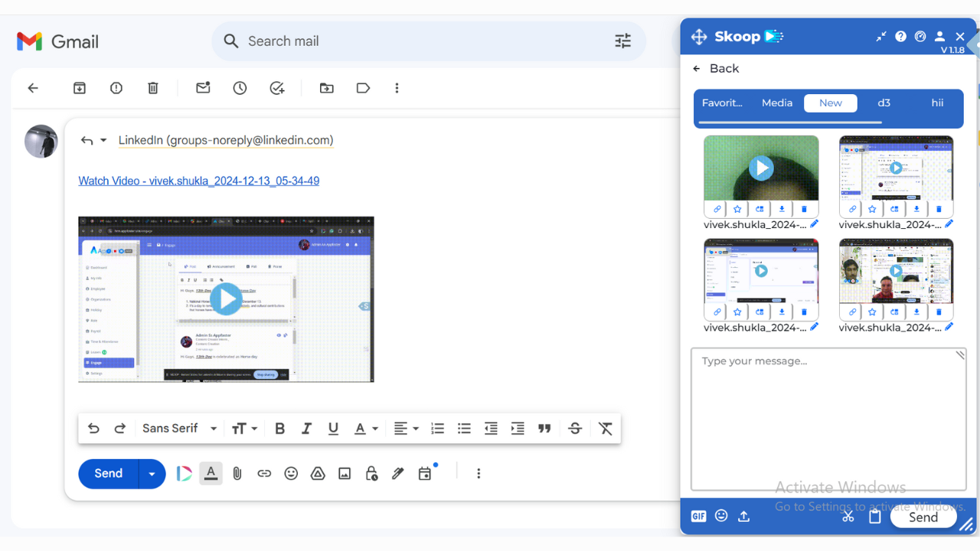Insert a link in the reply
980x551 pixels.
coord(264,474)
